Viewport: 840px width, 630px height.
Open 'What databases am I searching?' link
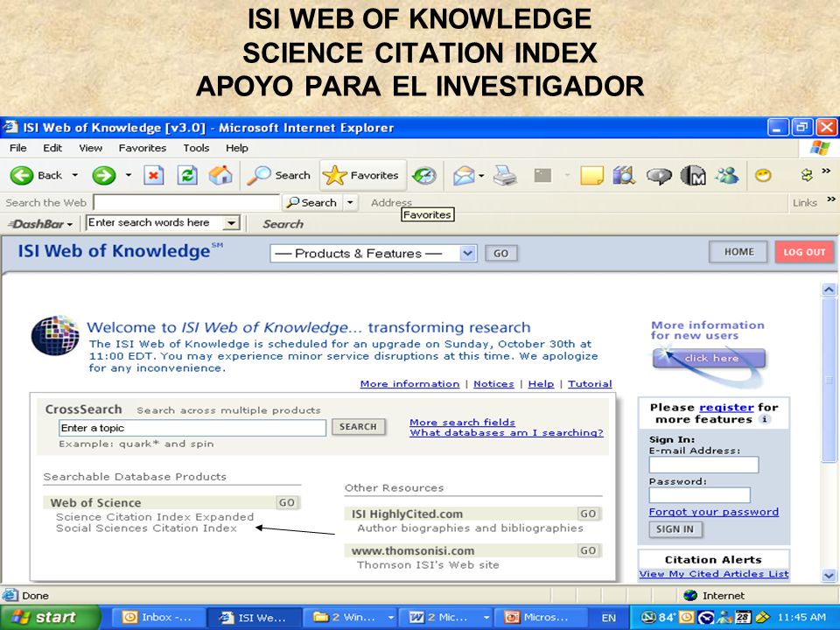(507, 433)
